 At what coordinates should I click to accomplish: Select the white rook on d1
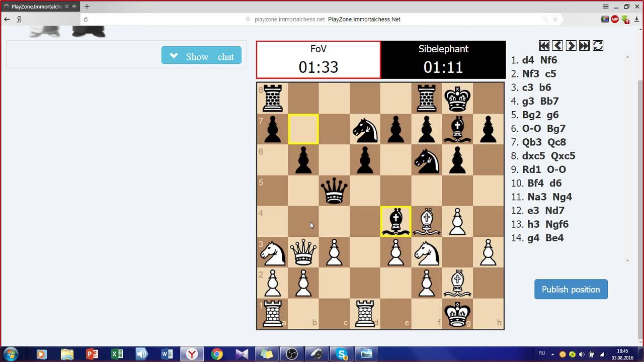[x=365, y=314]
